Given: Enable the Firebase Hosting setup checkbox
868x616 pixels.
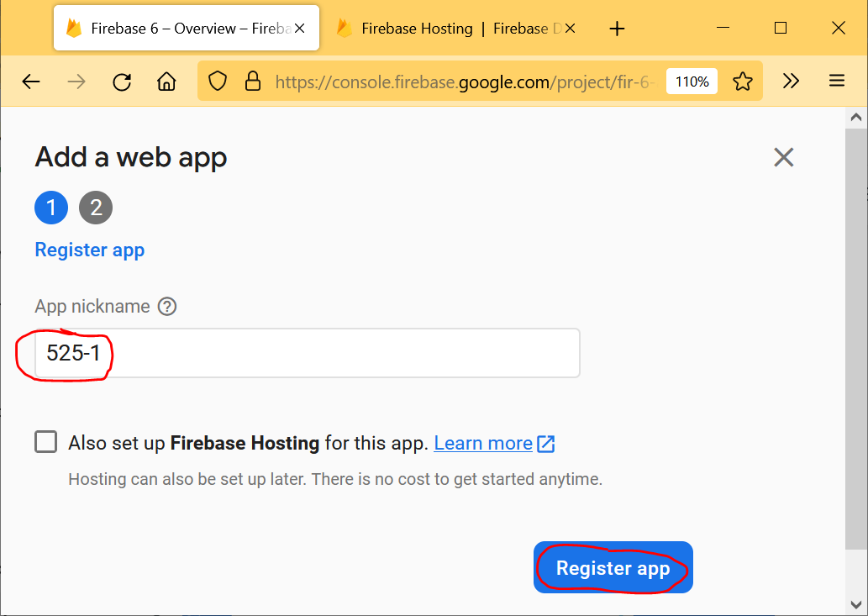Looking at the screenshot, I should point(46,442).
